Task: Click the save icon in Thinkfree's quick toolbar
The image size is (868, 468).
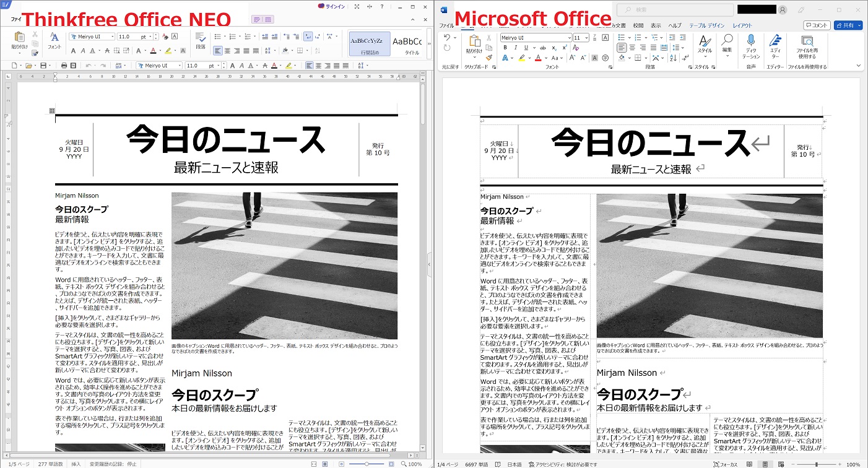Action: coord(43,65)
